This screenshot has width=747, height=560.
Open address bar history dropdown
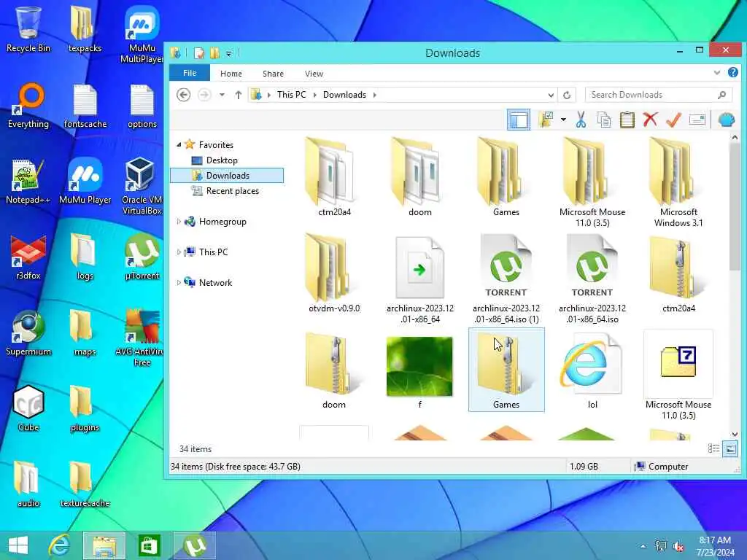pos(551,95)
